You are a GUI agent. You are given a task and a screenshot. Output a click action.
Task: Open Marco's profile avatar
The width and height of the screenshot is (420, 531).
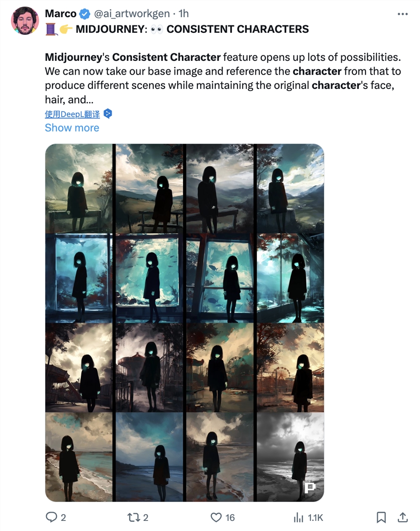(x=24, y=21)
